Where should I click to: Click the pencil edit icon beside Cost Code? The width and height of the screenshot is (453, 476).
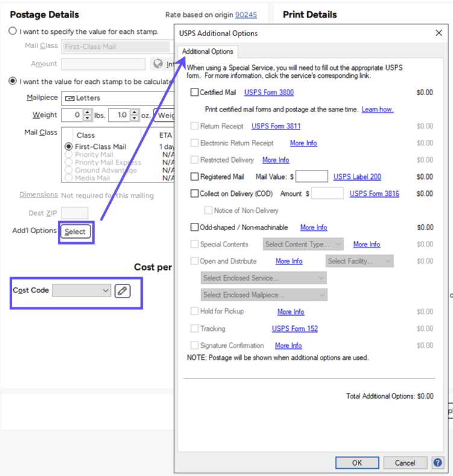pyautogui.click(x=122, y=291)
